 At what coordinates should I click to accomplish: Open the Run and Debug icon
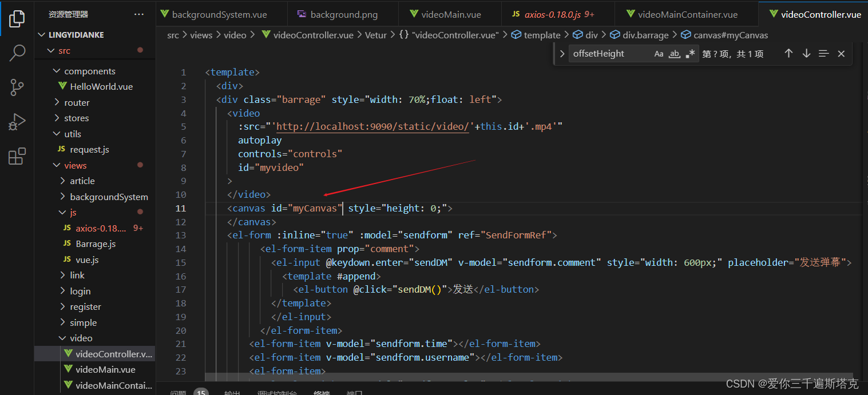[17, 121]
